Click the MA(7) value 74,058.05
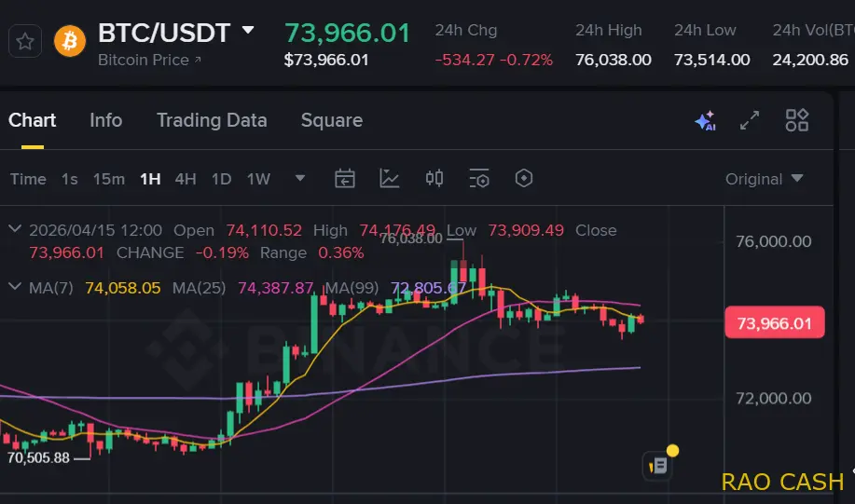This screenshot has height=504, width=855. pyautogui.click(x=123, y=288)
